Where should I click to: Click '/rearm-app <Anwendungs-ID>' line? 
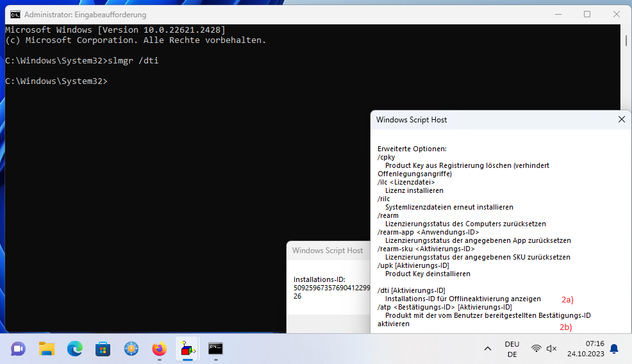[x=428, y=232]
